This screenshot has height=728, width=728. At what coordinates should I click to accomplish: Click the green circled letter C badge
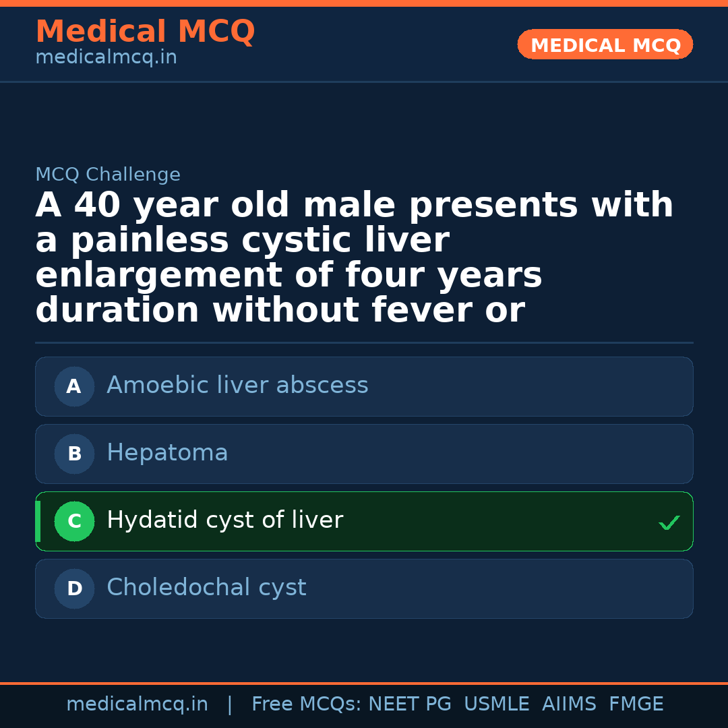74,521
